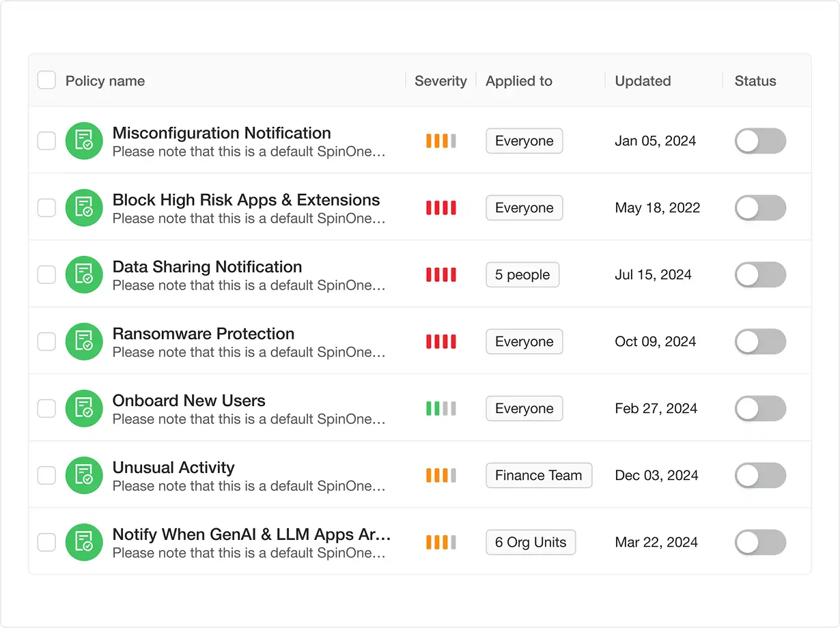Click the Ransomware Protection severity indicator
This screenshot has height=628, width=840.
click(440, 342)
